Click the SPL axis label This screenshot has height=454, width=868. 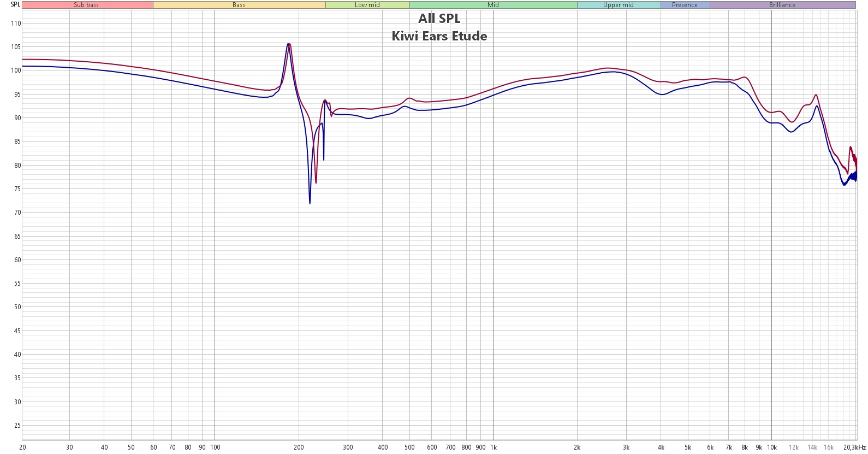click(15, 4)
